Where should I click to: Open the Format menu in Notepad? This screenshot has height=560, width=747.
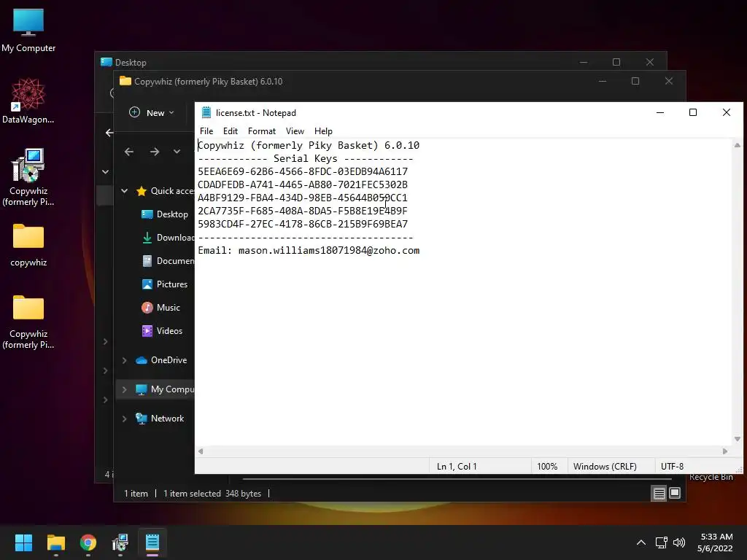tap(262, 131)
